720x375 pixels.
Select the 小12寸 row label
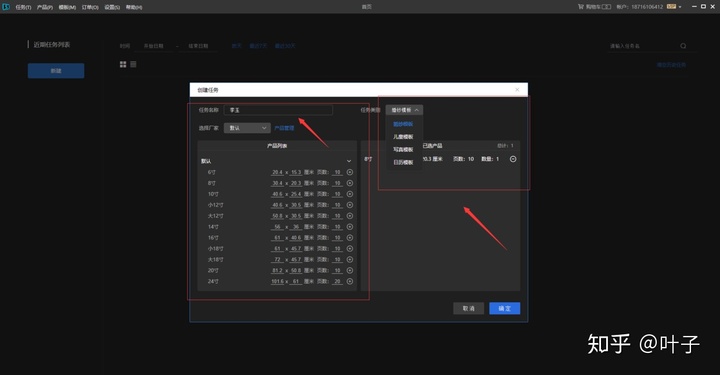pos(215,205)
